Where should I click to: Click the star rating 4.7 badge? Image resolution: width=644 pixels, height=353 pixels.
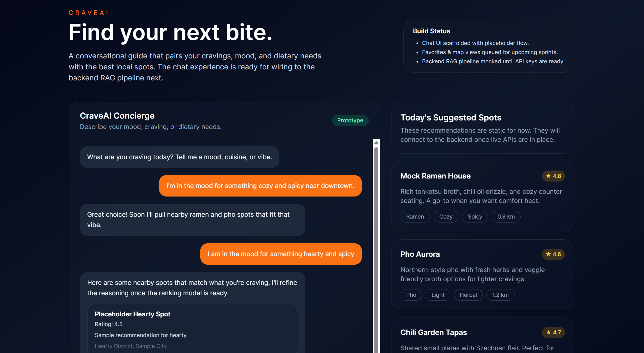pos(553,333)
